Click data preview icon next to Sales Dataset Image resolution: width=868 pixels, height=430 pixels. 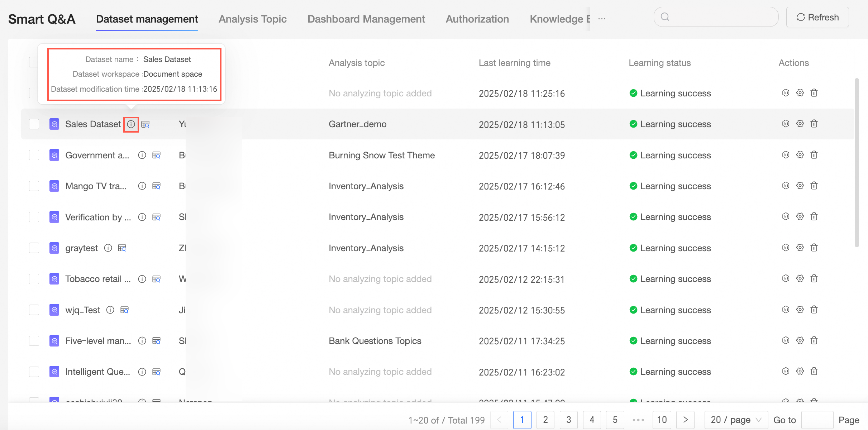(x=146, y=124)
